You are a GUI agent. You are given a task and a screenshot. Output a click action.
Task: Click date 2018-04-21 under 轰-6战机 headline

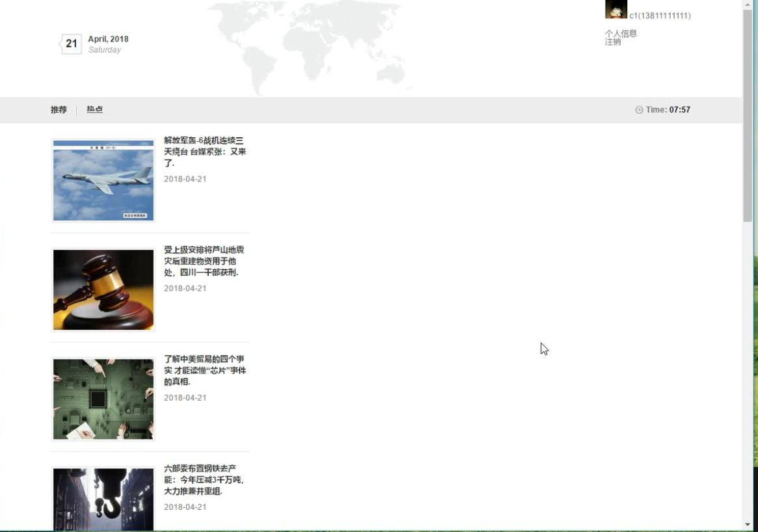(185, 180)
